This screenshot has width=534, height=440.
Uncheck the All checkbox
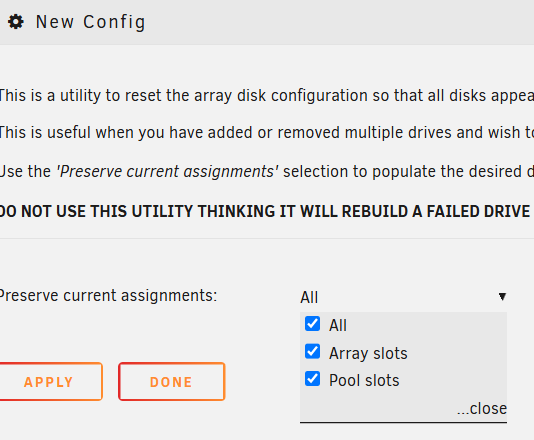pyautogui.click(x=312, y=324)
